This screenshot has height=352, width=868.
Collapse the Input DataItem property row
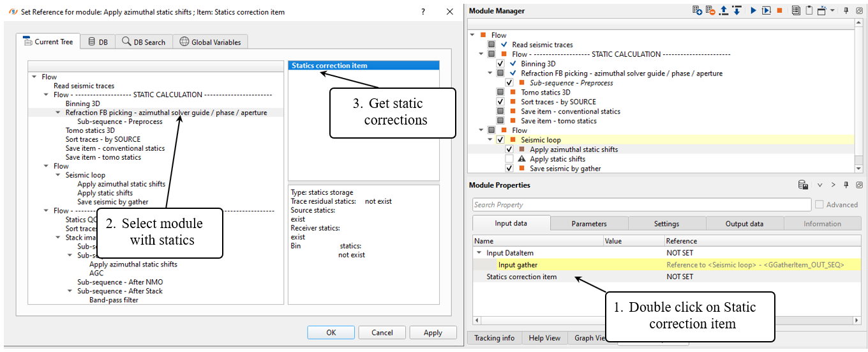[479, 253]
